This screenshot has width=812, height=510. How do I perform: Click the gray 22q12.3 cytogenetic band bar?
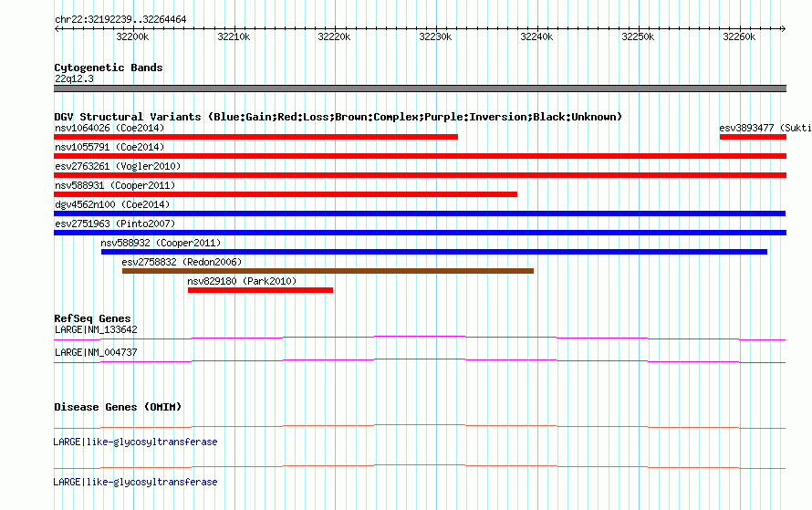420,88
